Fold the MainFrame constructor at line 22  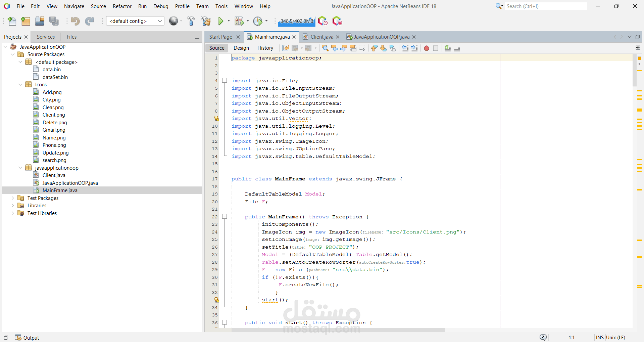[x=225, y=217]
